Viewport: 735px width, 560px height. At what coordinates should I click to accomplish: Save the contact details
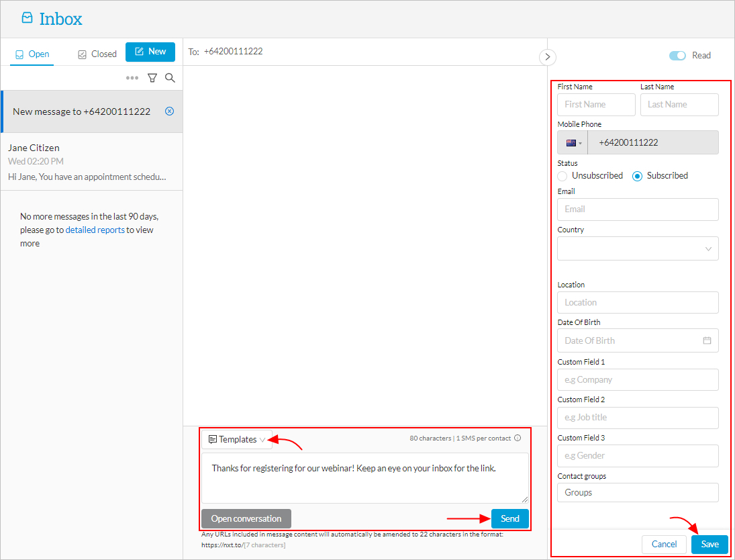(x=709, y=544)
